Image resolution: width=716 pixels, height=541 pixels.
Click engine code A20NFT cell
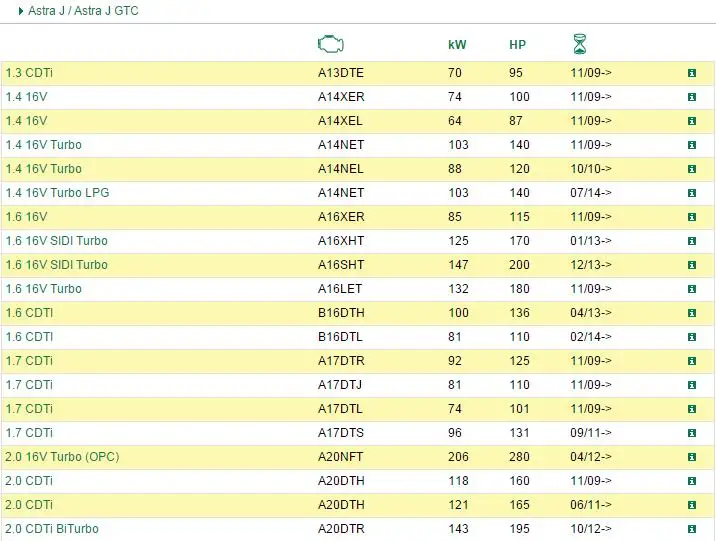click(340, 457)
